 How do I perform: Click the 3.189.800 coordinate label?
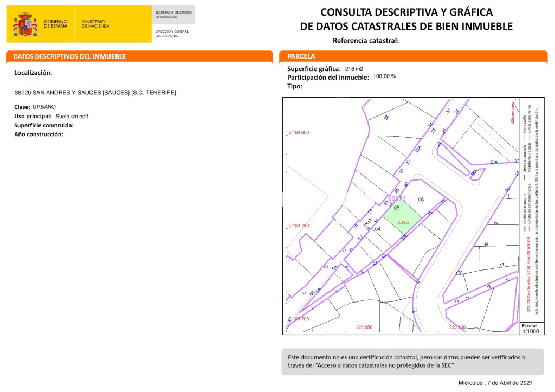pyautogui.click(x=299, y=132)
